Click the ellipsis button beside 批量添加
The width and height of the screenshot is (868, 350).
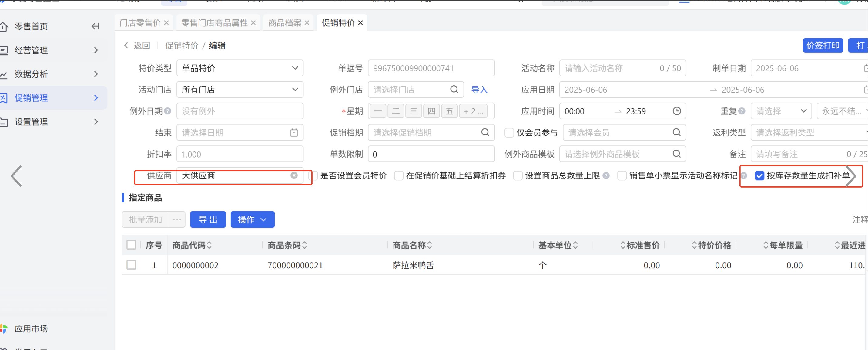(x=177, y=220)
